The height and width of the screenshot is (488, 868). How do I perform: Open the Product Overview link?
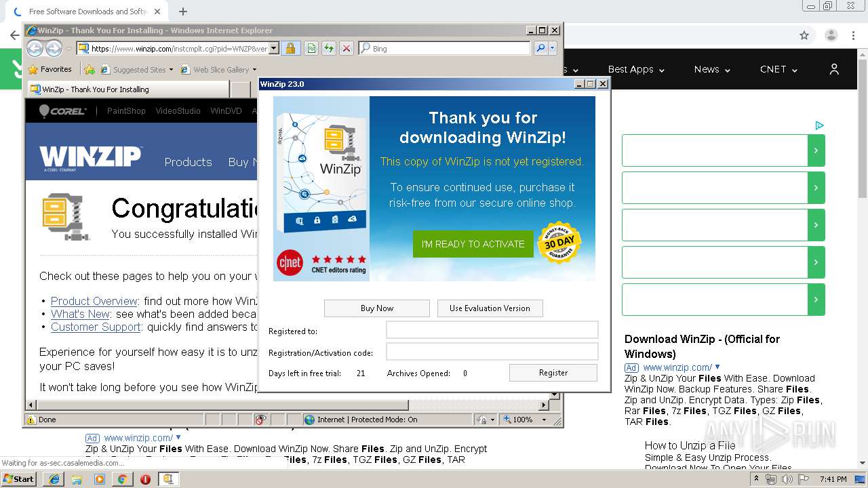94,301
